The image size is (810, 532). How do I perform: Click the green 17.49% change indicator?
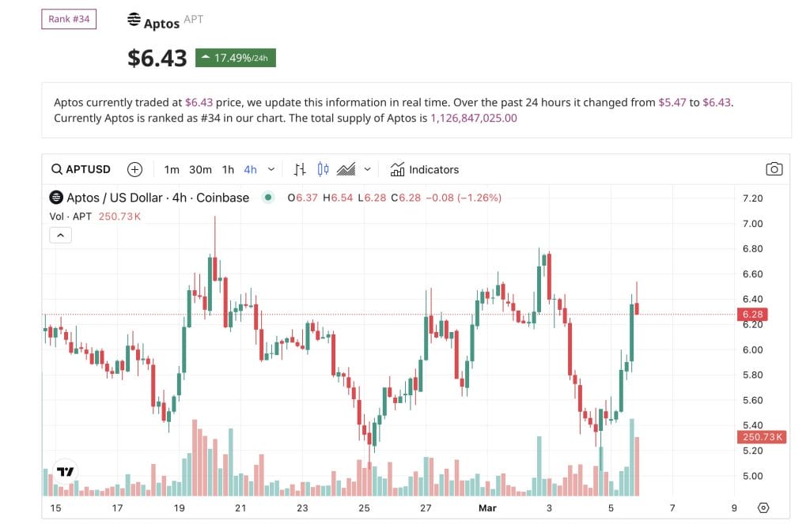click(x=235, y=57)
